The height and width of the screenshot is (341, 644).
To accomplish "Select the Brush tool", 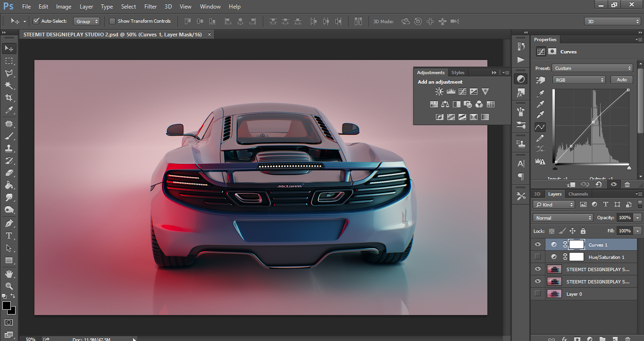I will (9, 136).
